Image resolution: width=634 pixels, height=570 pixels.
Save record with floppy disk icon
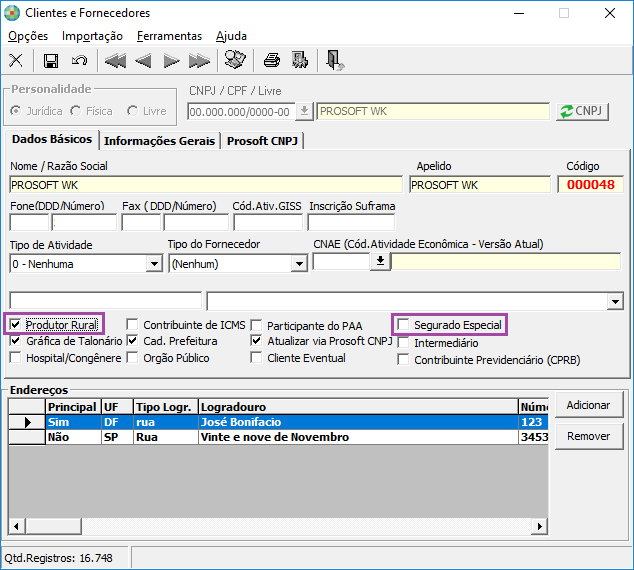click(51, 61)
